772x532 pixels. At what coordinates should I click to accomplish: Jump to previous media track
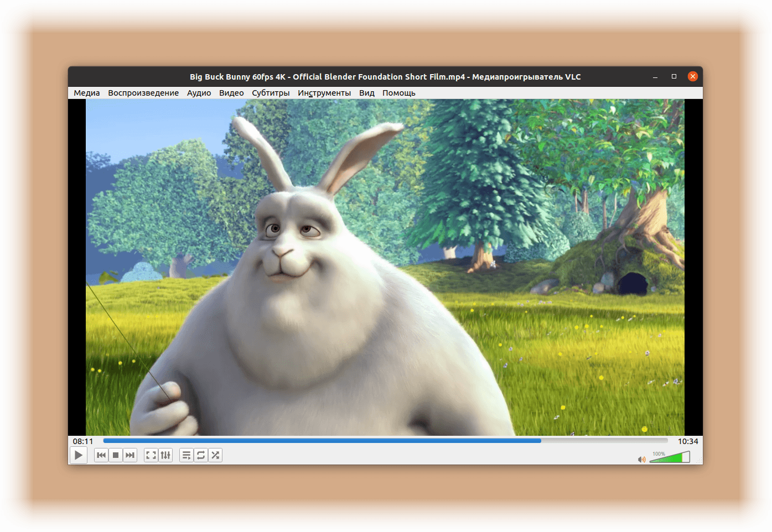point(101,455)
